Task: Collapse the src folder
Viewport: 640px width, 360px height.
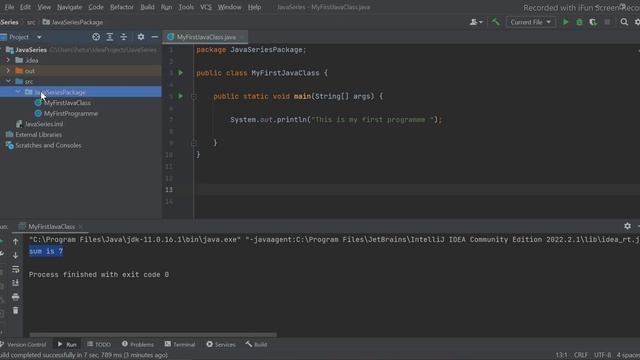Action: [8, 81]
